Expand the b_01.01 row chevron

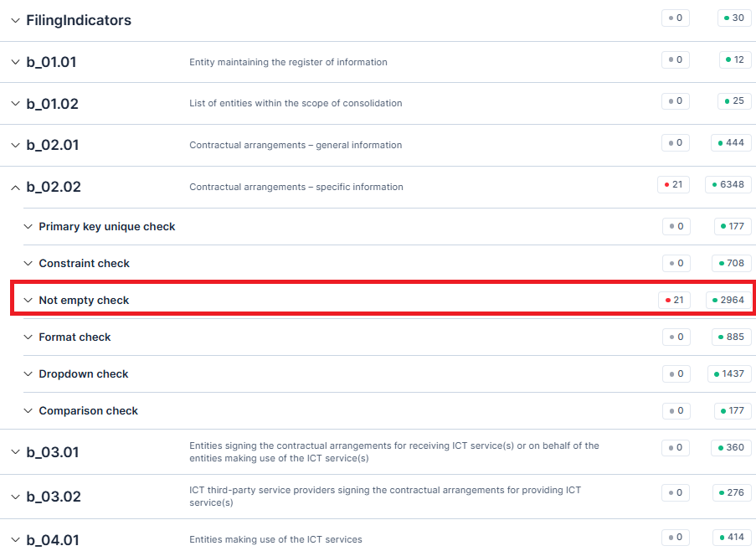pos(14,62)
